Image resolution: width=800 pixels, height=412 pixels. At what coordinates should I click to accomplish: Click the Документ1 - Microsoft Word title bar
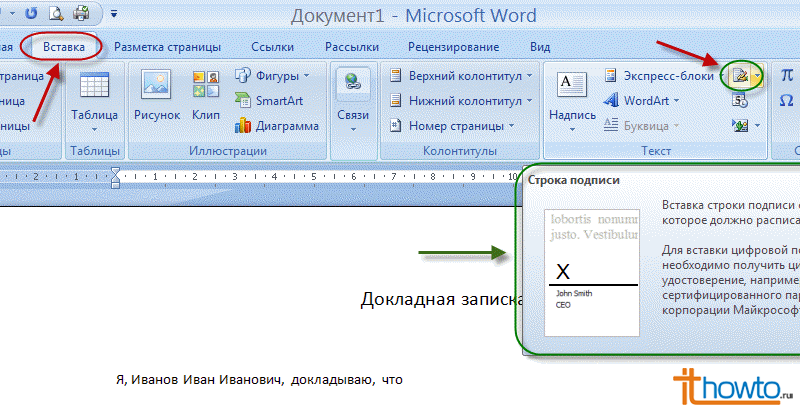pyautogui.click(x=413, y=15)
